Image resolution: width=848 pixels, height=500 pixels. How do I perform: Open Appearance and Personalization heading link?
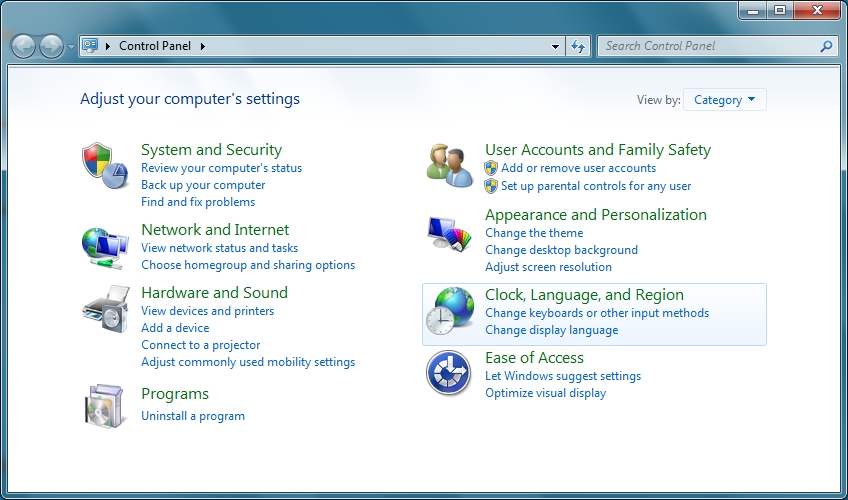pyautogui.click(x=596, y=215)
